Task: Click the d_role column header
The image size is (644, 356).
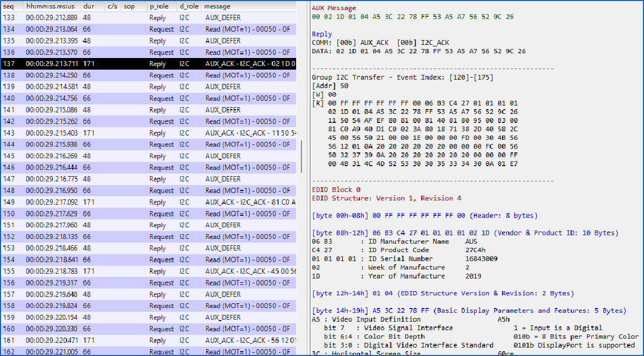Action: pos(188,6)
